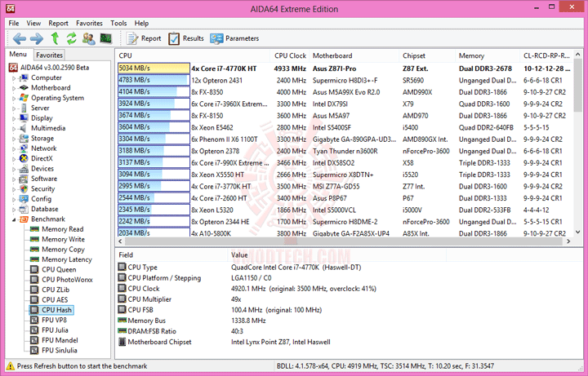Expand the Server tree node
The height and width of the screenshot is (376, 588).
pyautogui.click(x=14, y=108)
